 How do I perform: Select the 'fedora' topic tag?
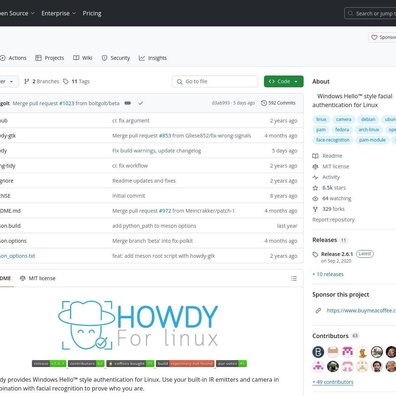[342, 130]
